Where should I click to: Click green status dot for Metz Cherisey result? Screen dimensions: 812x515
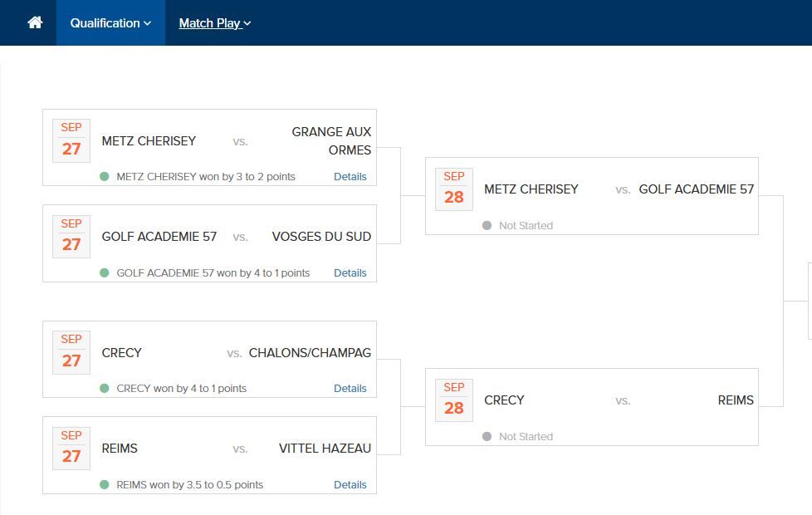pos(105,177)
